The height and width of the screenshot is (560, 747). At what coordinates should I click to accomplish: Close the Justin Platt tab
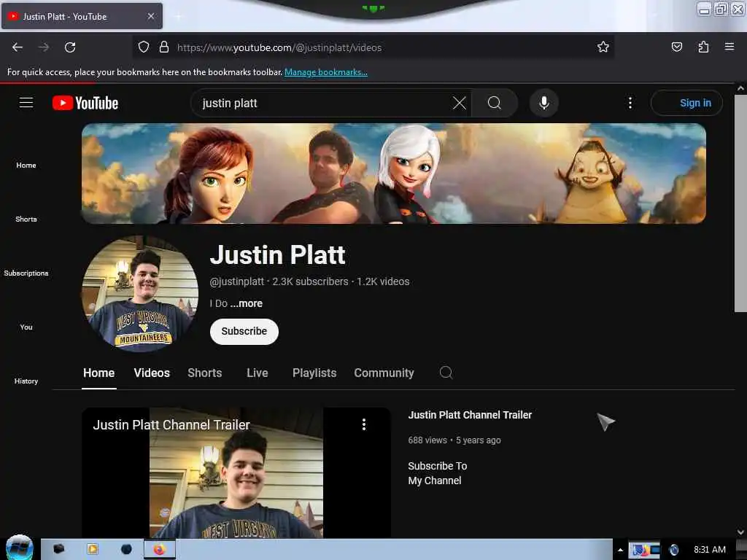(151, 16)
